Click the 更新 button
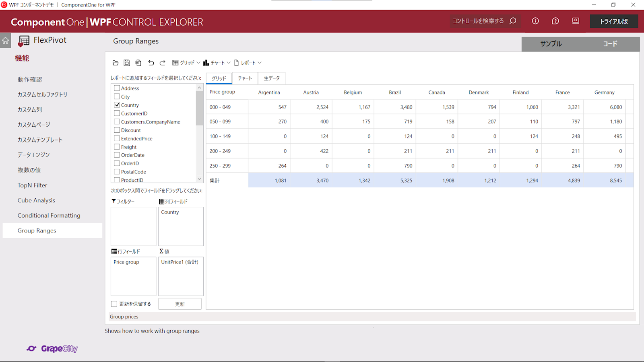The width and height of the screenshot is (644, 362). [x=180, y=304]
